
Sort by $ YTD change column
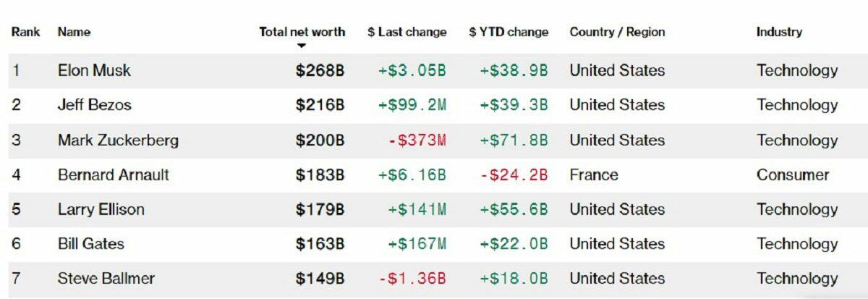click(509, 32)
